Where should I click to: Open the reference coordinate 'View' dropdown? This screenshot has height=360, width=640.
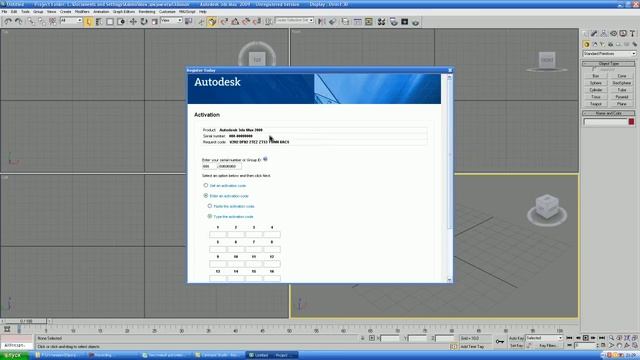tap(171, 20)
